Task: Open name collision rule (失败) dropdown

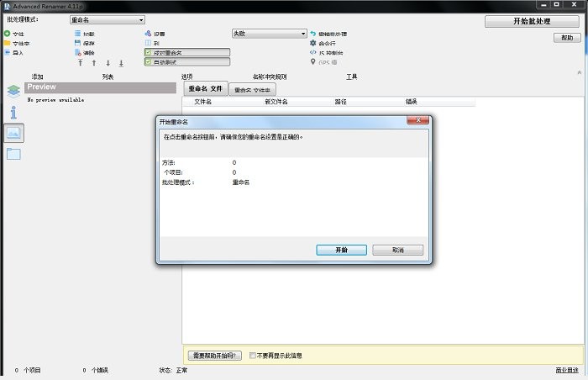Action: pyautogui.click(x=270, y=34)
